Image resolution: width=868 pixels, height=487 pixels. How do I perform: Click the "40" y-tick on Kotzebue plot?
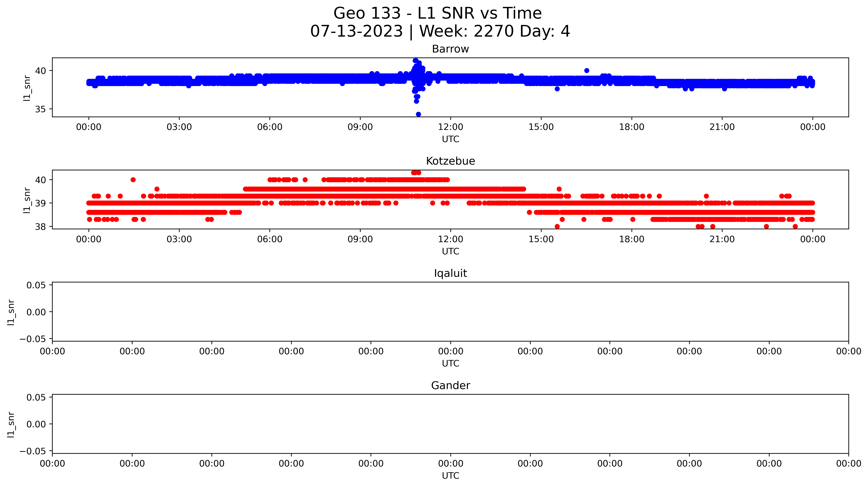coord(41,180)
